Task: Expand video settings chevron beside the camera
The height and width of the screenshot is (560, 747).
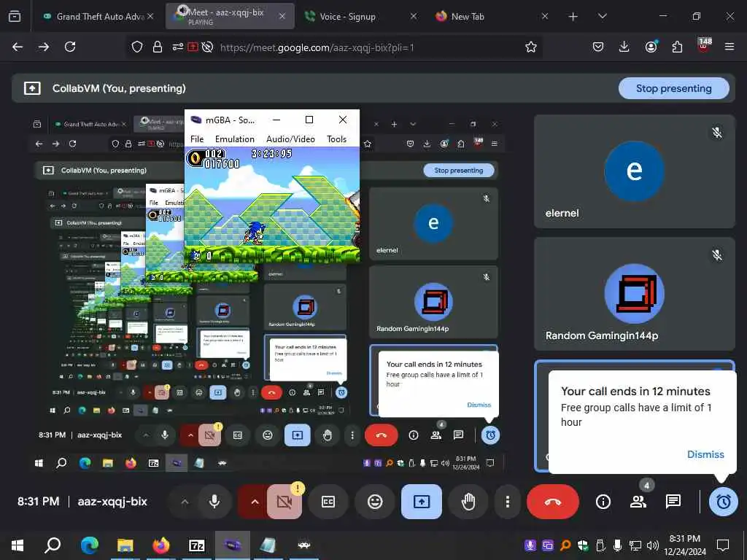Action: pyautogui.click(x=255, y=502)
